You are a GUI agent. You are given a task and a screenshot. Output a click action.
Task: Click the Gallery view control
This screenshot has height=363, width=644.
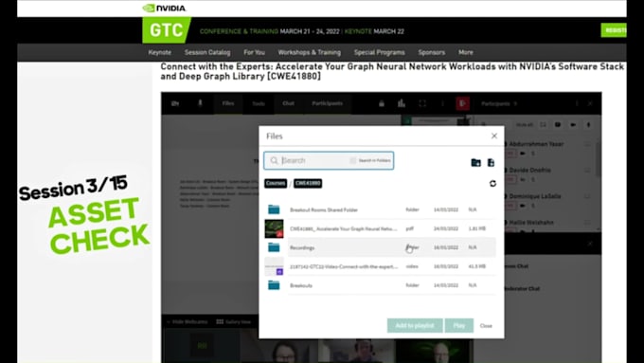pyautogui.click(x=234, y=322)
